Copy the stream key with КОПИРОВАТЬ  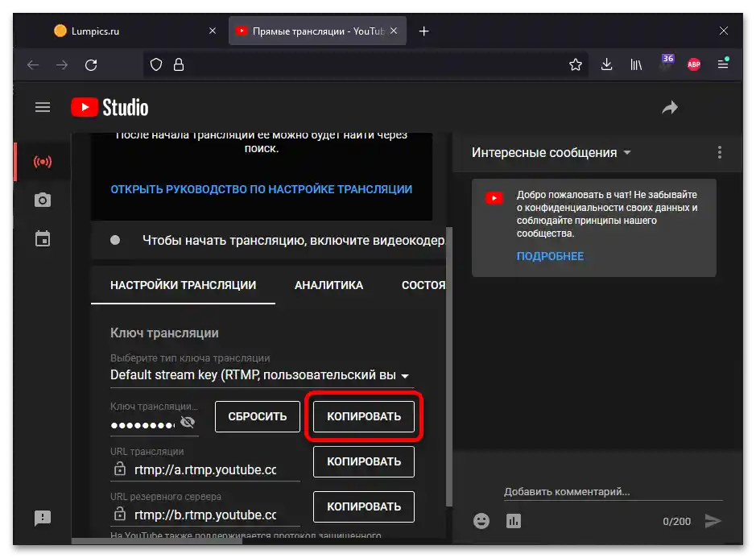(364, 417)
